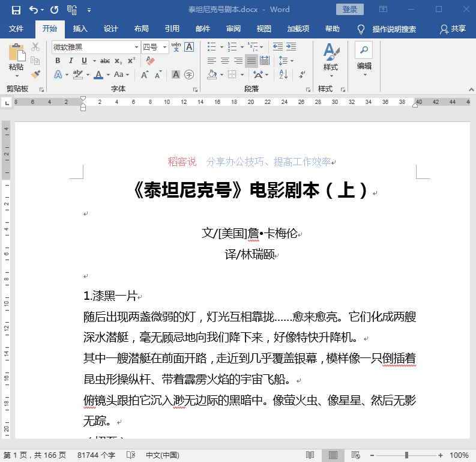Click the Clear All Formatting eraser icon
Screen dimensions: 476x462
[x=150, y=61]
